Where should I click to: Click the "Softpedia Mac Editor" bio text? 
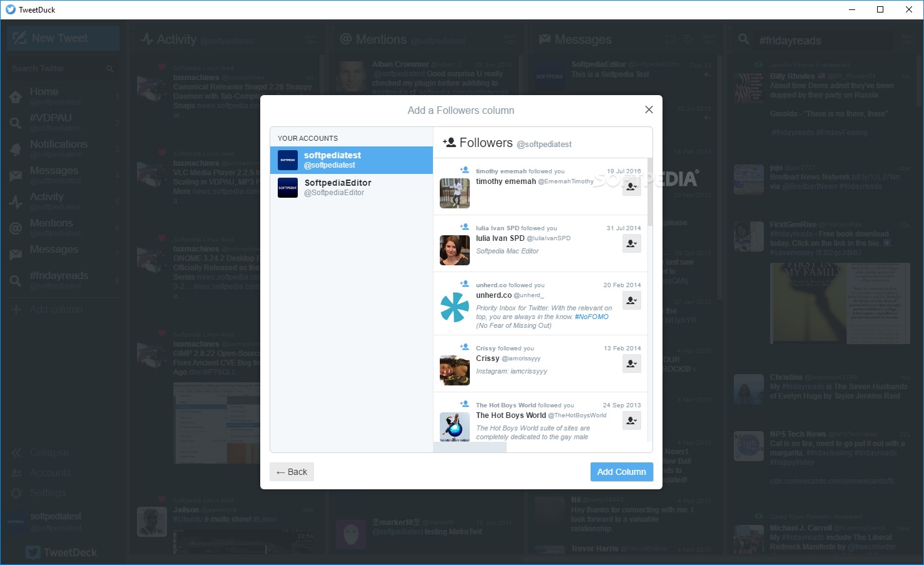point(507,251)
